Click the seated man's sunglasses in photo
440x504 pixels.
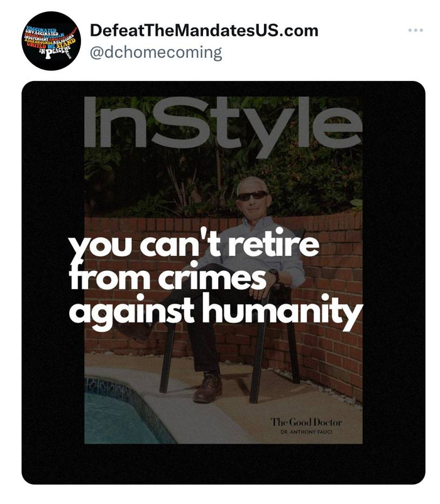tap(252, 195)
